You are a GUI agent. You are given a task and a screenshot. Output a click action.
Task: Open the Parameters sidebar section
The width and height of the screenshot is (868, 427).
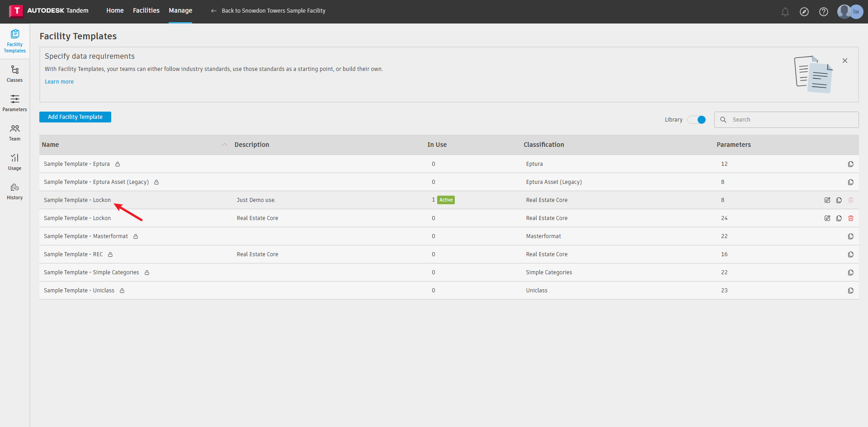(x=15, y=103)
